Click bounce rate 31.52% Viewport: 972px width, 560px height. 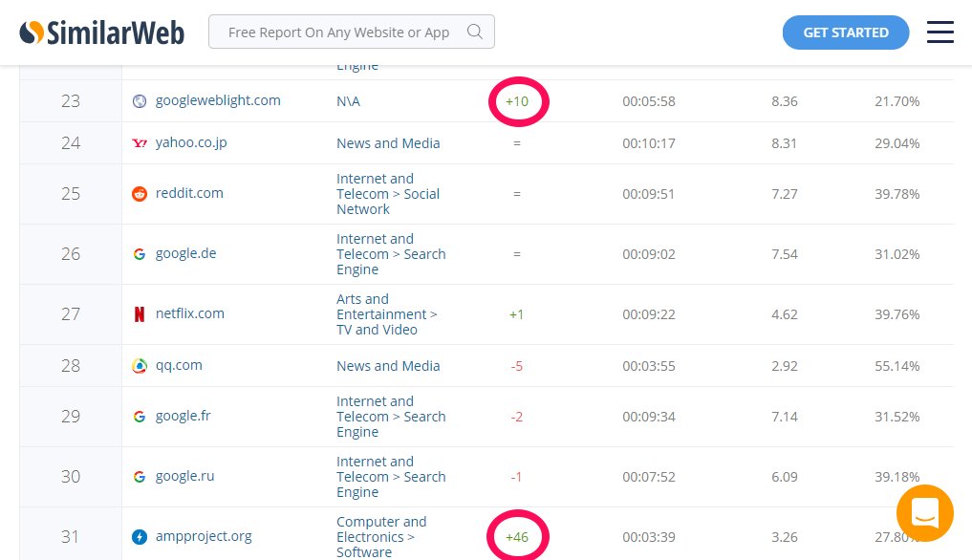pos(897,418)
